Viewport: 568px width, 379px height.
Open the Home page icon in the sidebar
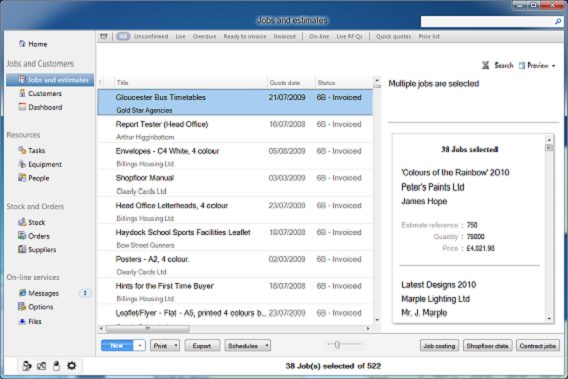[x=22, y=43]
